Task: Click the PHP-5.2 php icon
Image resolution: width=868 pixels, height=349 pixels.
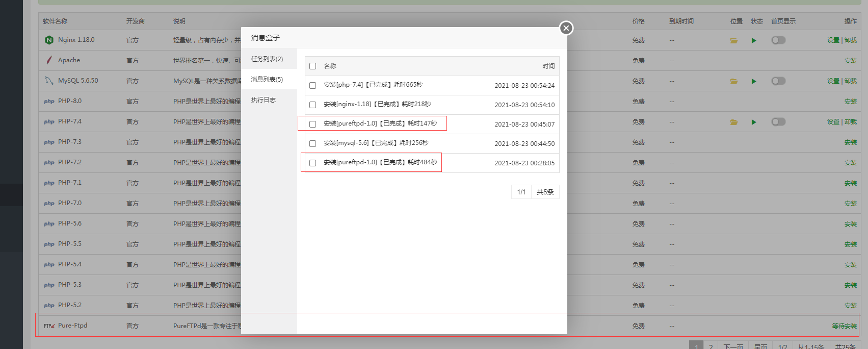Action: tap(49, 306)
